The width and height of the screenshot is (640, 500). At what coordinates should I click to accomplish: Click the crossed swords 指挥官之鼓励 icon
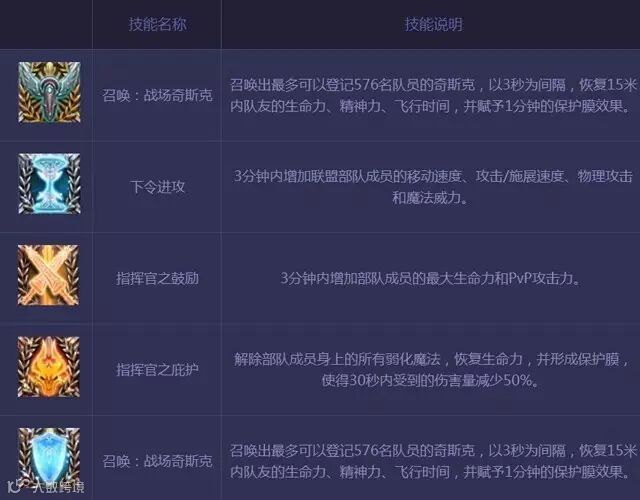[x=49, y=275]
